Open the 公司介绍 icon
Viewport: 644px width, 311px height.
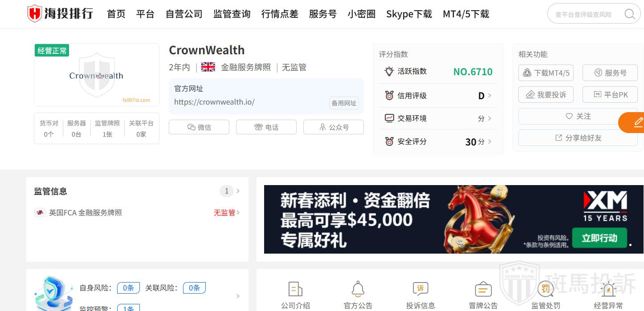(x=295, y=289)
